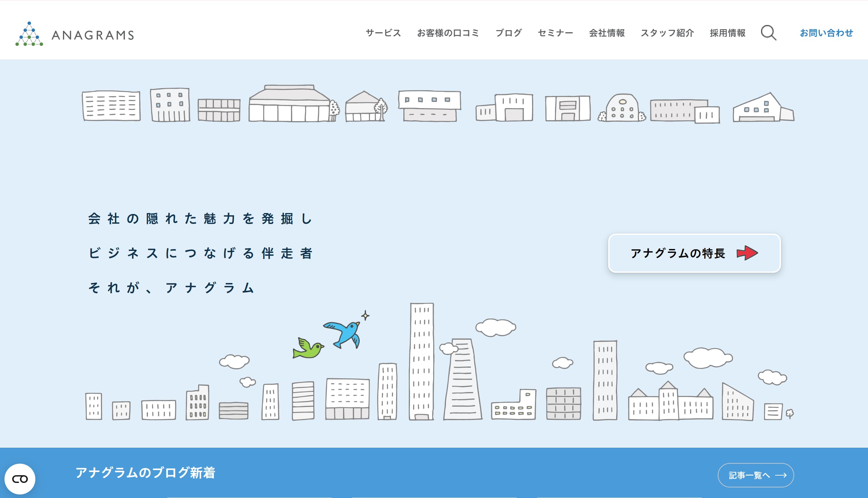This screenshot has width=868, height=498.
Task: Click the アナグラムのブログ新着 heading
Action: [145, 472]
